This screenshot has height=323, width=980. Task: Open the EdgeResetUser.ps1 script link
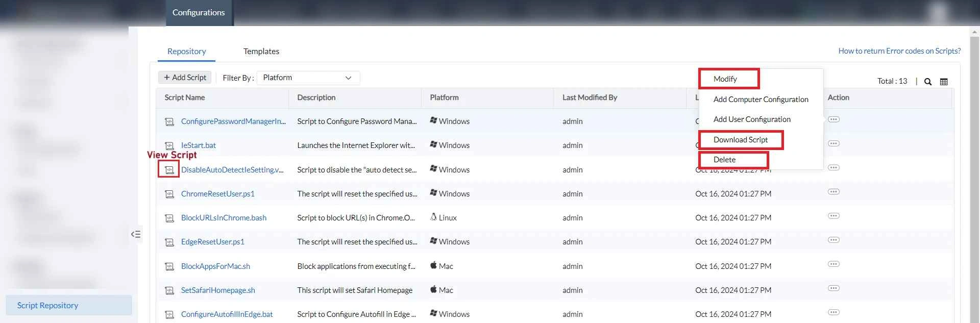point(213,242)
